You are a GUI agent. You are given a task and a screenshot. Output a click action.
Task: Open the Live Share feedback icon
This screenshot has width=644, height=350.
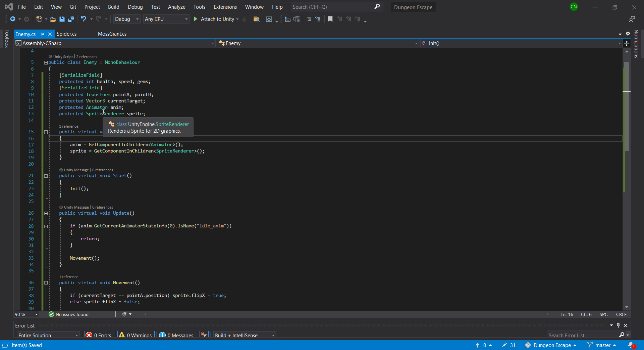[x=632, y=19]
